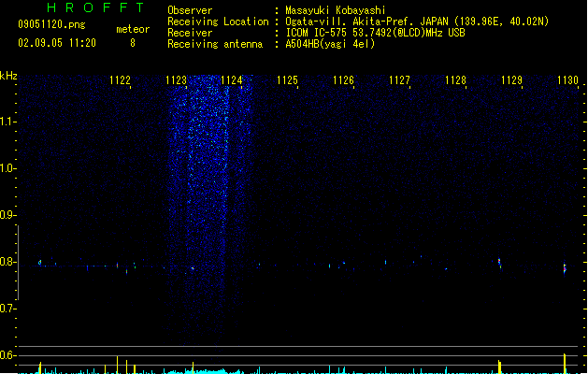The width and height of the screenshot is (588, 374).
Task: Click the Receiving Location label
Action: coord(218,22)
